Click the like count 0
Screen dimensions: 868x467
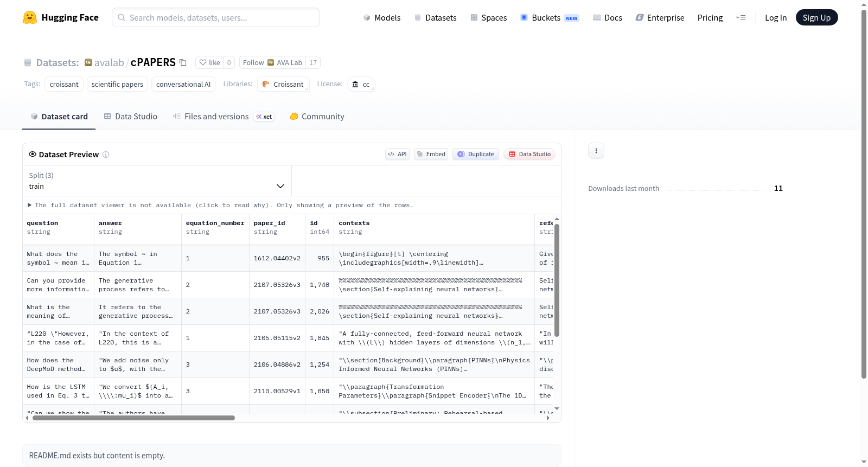click(229, 62)
